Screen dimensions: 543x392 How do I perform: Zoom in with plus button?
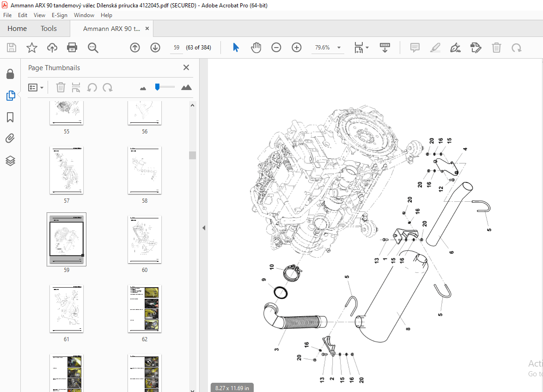click(x=296, y=48)
